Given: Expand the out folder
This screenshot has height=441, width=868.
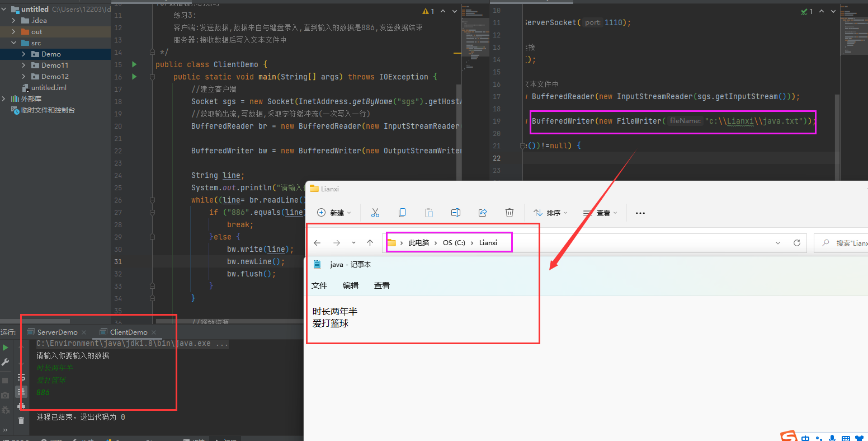Looking at the screenshot, I should tap(14, 31).
